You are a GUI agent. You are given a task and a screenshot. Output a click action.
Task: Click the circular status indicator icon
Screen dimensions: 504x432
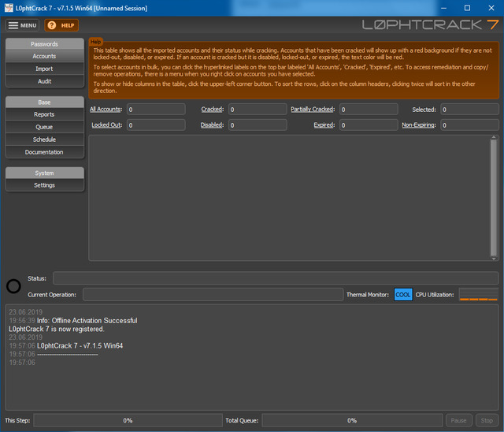point(13,286)
